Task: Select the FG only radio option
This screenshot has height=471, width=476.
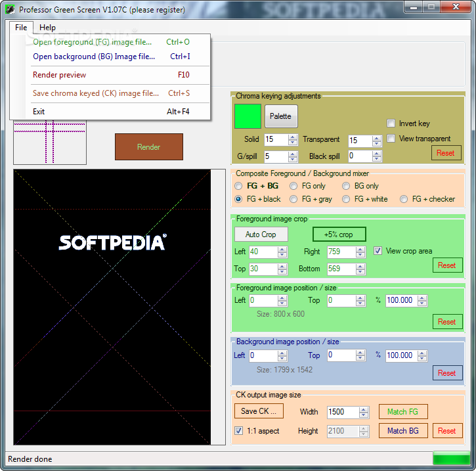Action: click(x=293, y=186)
